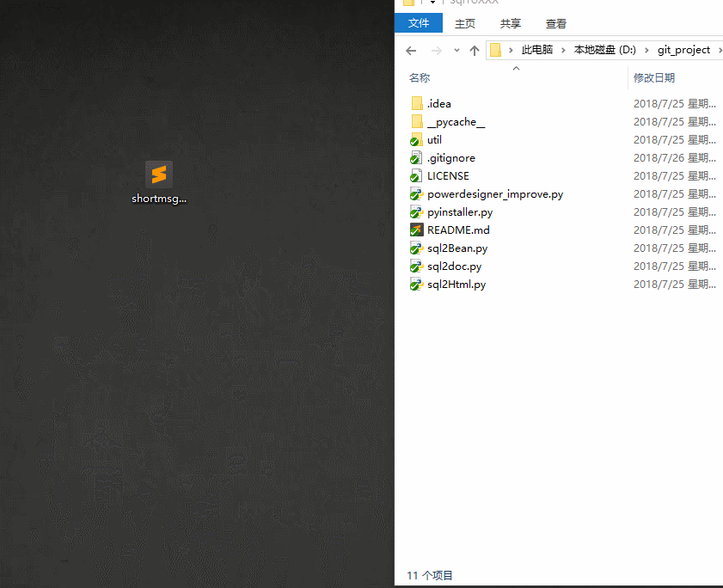
Task: Expand chevron after 此电脑 in address bar
Action: pyautogui.click(x=563, y=50)
